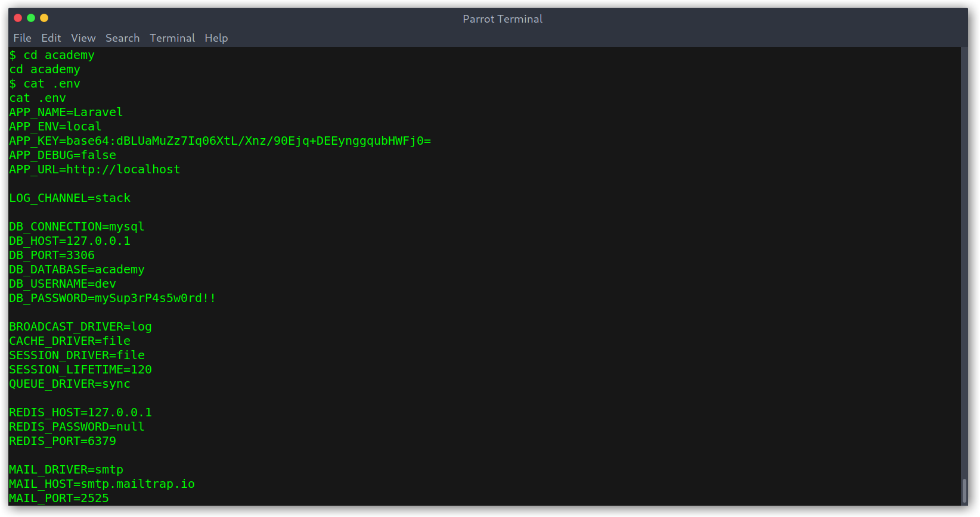980x517 pixels.
Task: Click the Parrot Terminal title text
Action: [503, 19]
